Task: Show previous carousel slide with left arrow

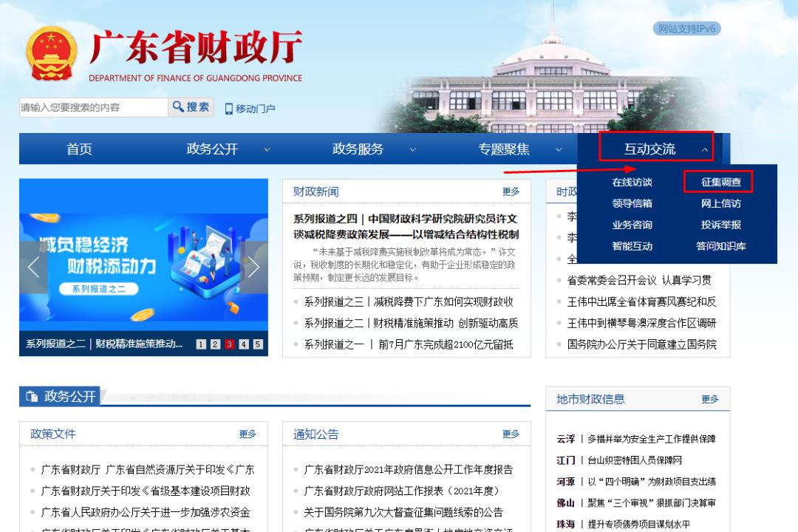Action: [33, 267]
